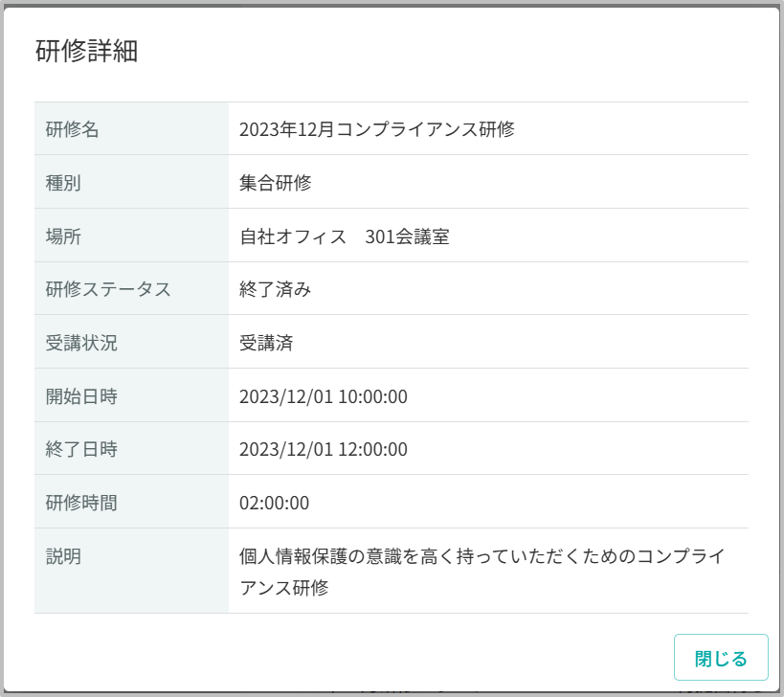Viewport: 784px width, 697px height.
Task: Select 2023年12月コンプライアンス研修 value
Action: (x=376, y=129)
